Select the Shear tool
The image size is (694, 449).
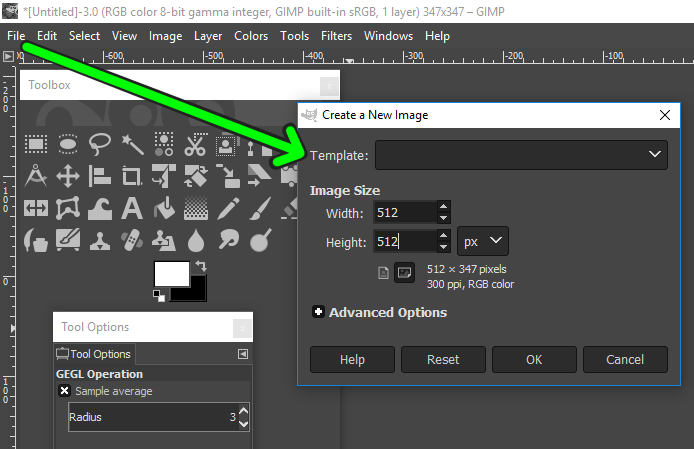tap(259, 176)
